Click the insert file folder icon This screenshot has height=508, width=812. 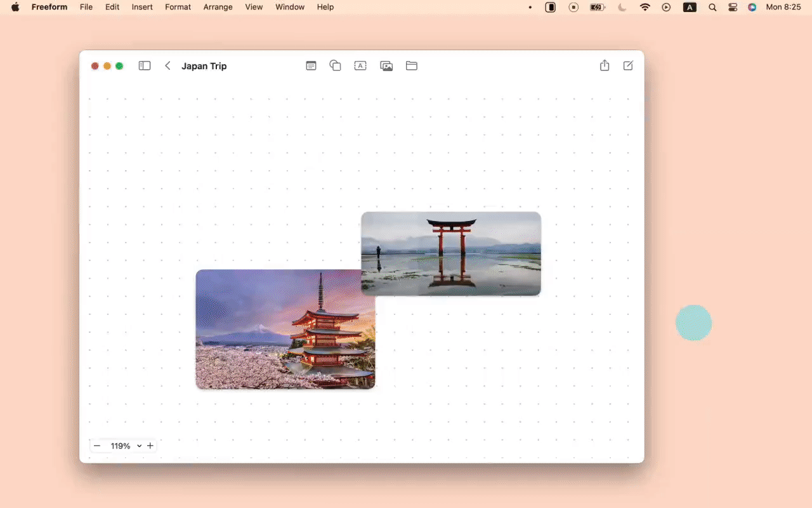coord(412,66)
